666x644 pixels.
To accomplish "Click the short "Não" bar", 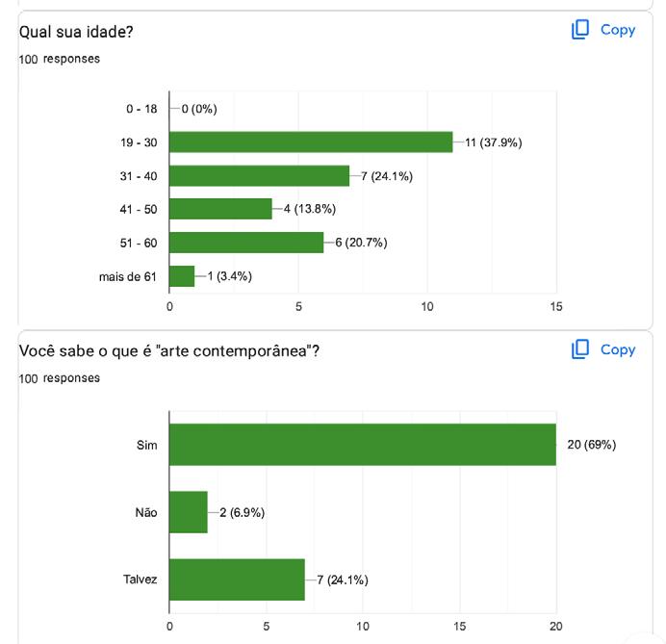I will (189, 512).
